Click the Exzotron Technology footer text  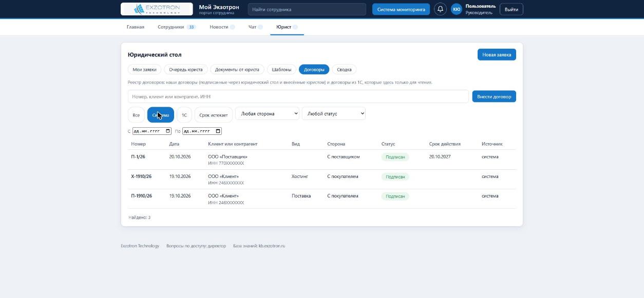(140, 246)
